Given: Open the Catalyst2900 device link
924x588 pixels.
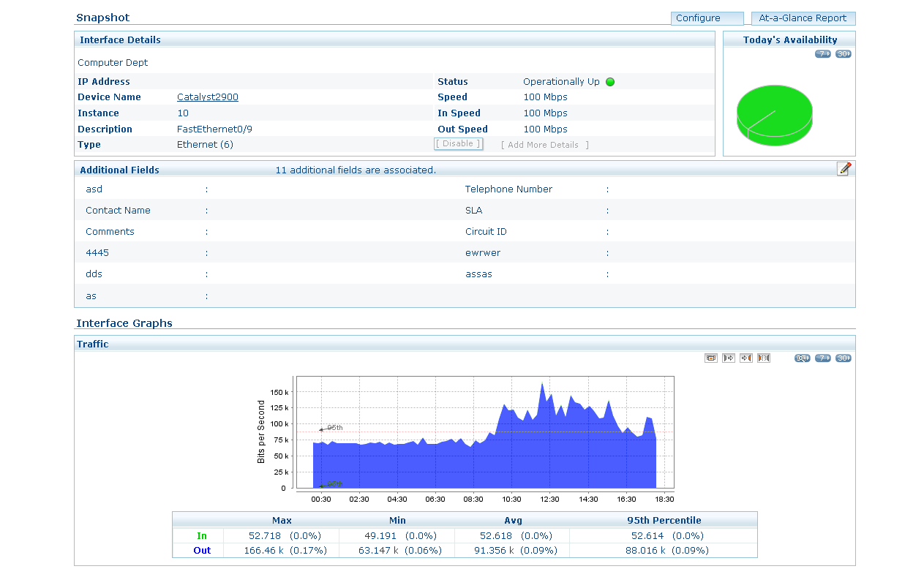Looking at the screenshot, I should [x=208, y=97].
